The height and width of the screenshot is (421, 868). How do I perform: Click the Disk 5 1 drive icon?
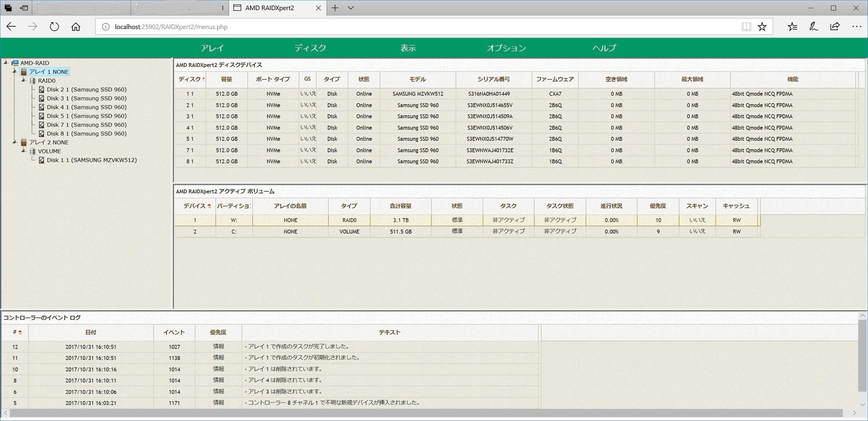point(42,116)
